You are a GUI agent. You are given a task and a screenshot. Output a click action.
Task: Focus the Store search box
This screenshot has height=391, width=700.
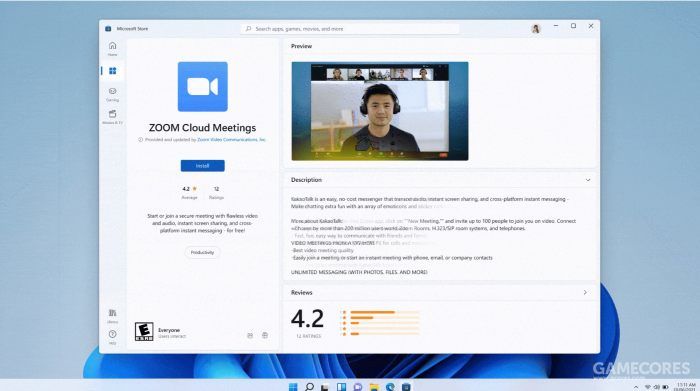[x=350, y=29]
